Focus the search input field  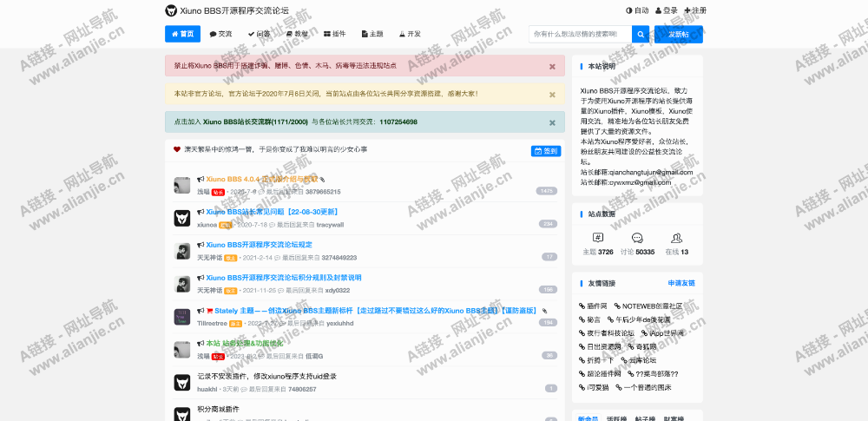tap(580, 35)
